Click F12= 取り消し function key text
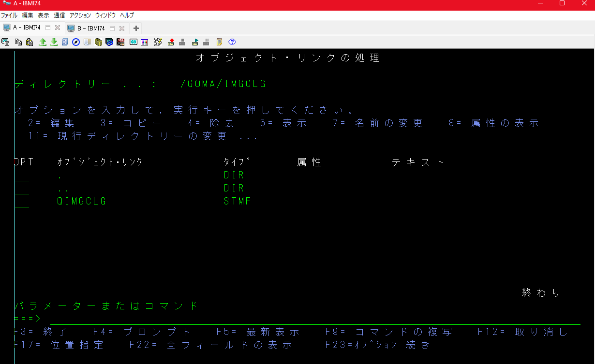The height and width of the screenshot is (364, 595). click(x=523, y=332)
